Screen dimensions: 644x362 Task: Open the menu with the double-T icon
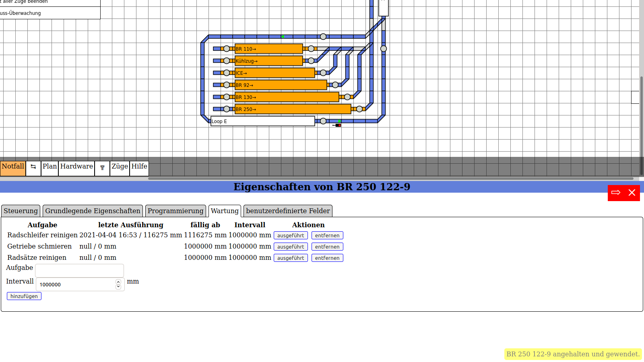click(x=102, y=168)
